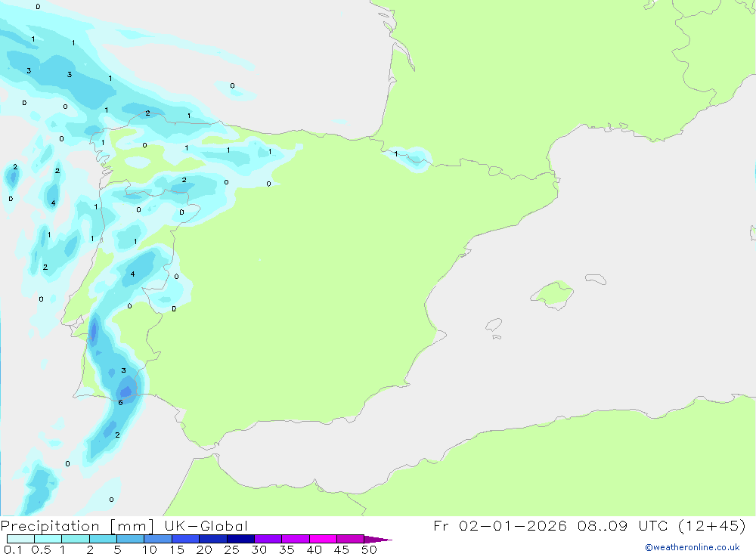Click the "50" value on the color scale

coord(369,549)
